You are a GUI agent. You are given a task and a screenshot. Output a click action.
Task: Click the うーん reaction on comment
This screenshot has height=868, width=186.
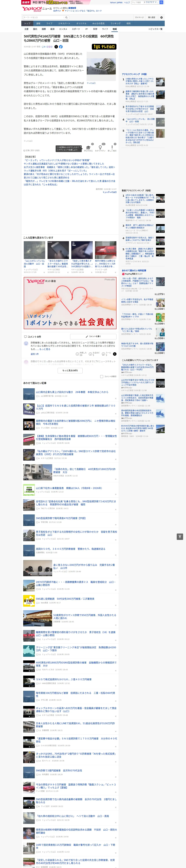(x=104, y=354)
